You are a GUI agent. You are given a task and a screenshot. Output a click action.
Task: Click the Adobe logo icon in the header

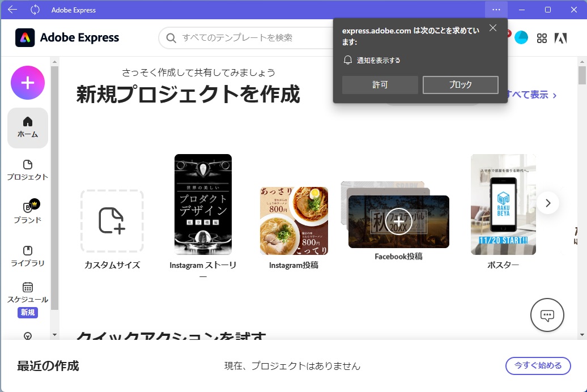[x=560, y=38]
